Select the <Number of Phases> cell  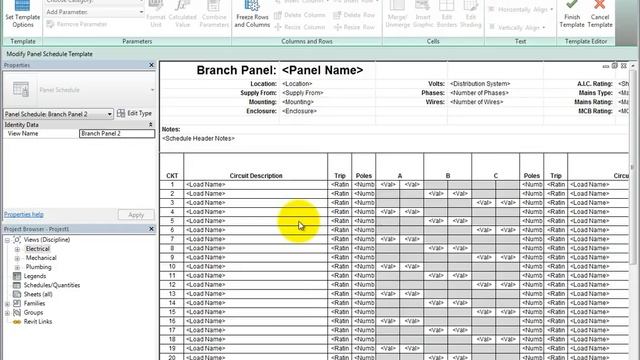click(479, 93)
